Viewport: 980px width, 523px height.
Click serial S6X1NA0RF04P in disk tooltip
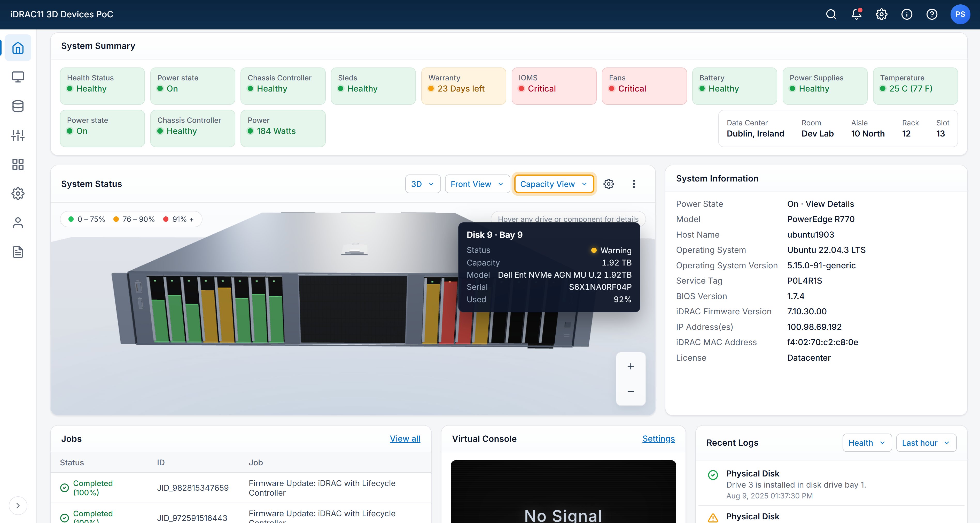600,287
